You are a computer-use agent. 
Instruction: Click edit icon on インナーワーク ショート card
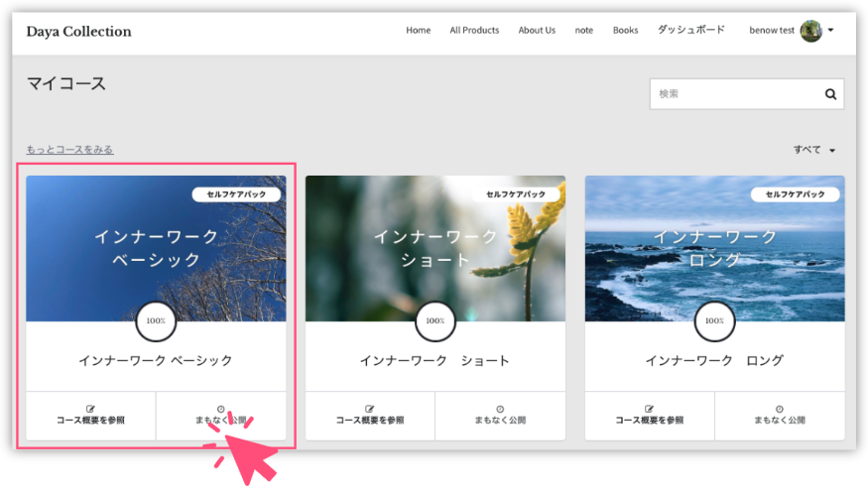coord(370,409)
